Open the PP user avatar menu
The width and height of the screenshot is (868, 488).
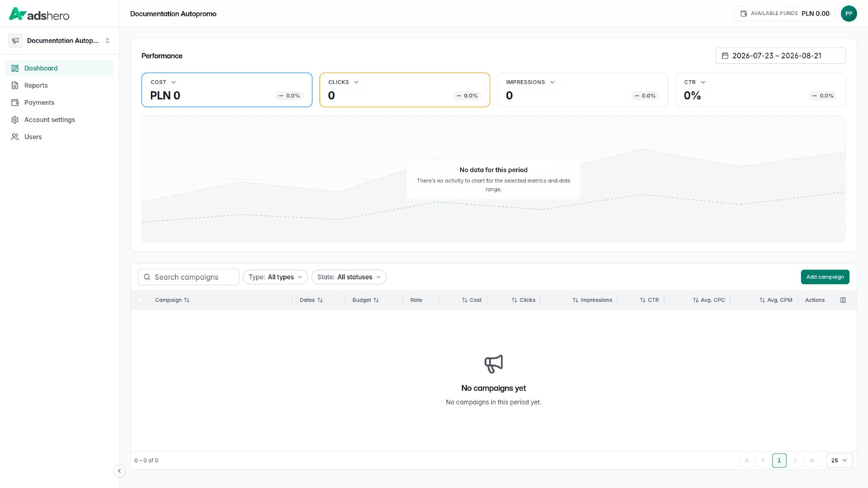(x=849, y=14)
